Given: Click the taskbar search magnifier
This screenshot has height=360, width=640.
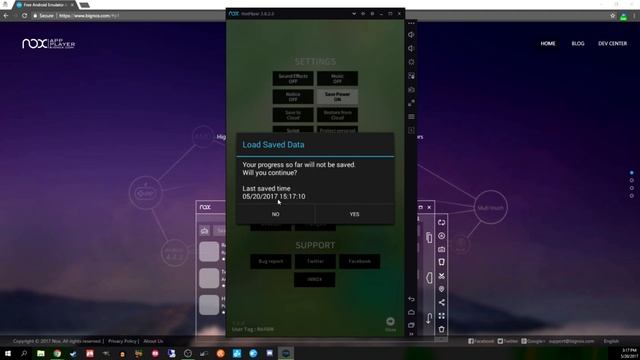Looking at the screenshot, I should tap(24, 353).
